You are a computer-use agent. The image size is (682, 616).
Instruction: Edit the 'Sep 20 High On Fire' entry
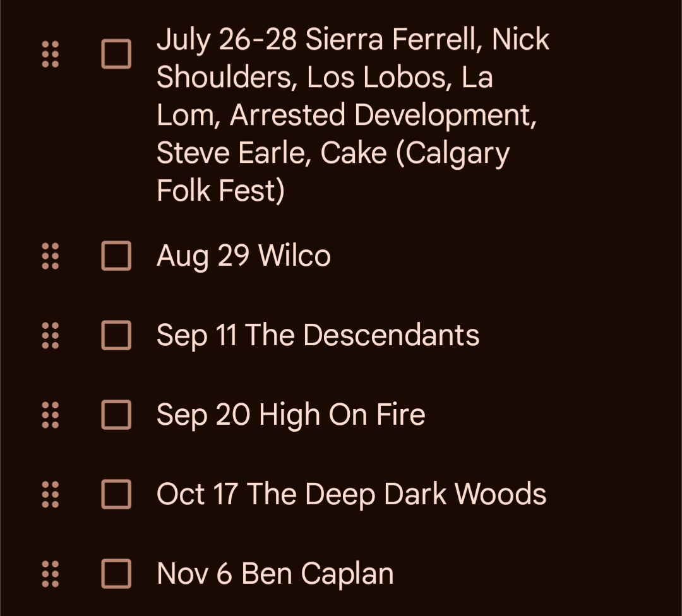290,415
